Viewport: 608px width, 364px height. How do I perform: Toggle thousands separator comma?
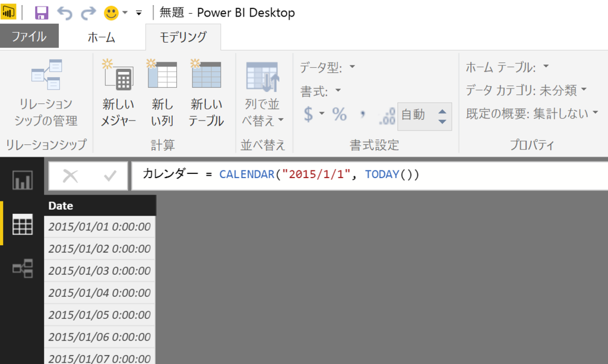pos(363,114)
